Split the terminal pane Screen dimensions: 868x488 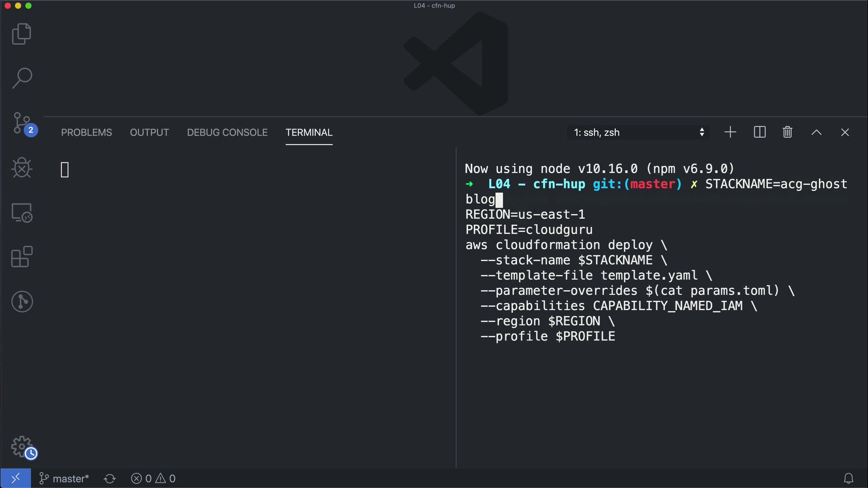pos(759,132)
